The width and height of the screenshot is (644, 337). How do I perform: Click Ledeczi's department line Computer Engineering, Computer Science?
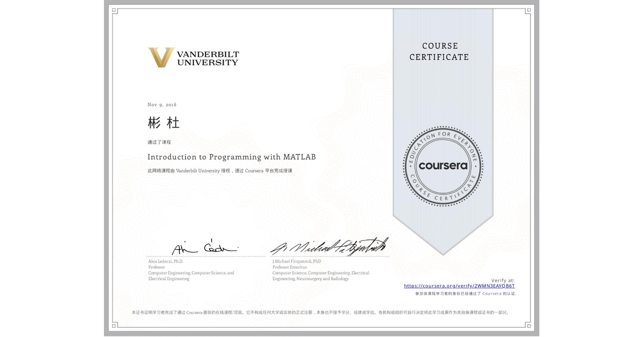point(191,273)
